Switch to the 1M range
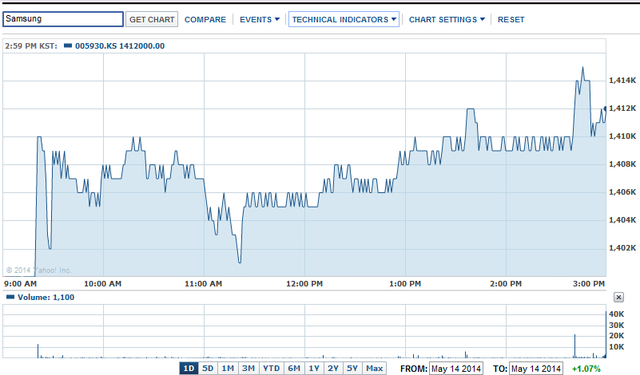This screenshot has height=375, width=640. tap(228, 368)
